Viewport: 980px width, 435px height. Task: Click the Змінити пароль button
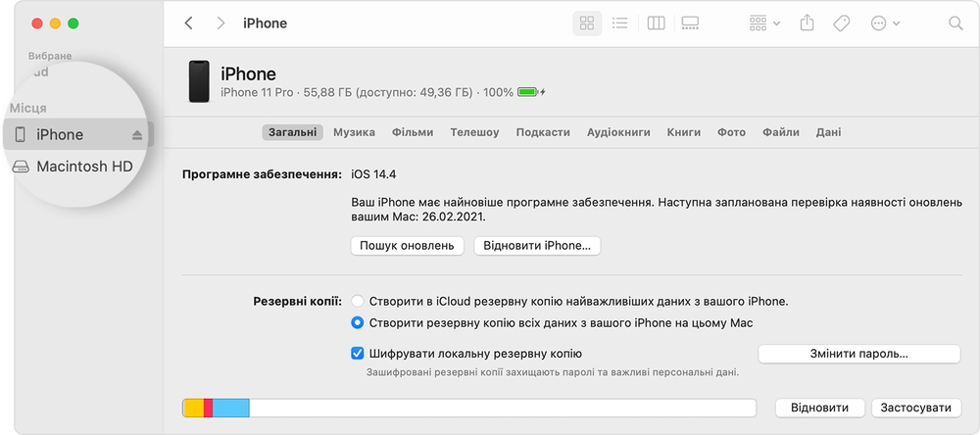click(x=858, y=354)
